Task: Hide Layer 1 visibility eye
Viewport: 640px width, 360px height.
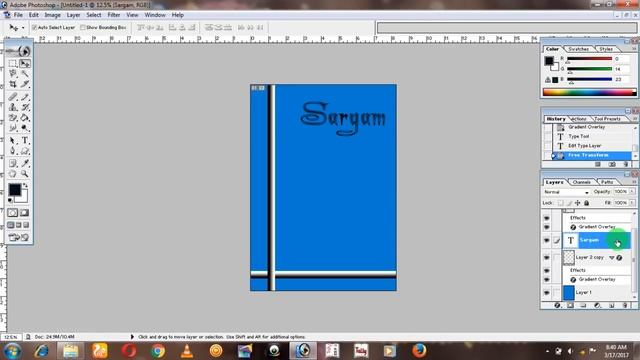Action: pos(547,293)
